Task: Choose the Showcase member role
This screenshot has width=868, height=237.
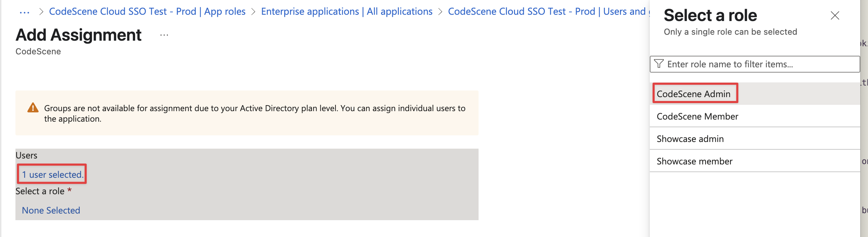Action: pos(755,161)
